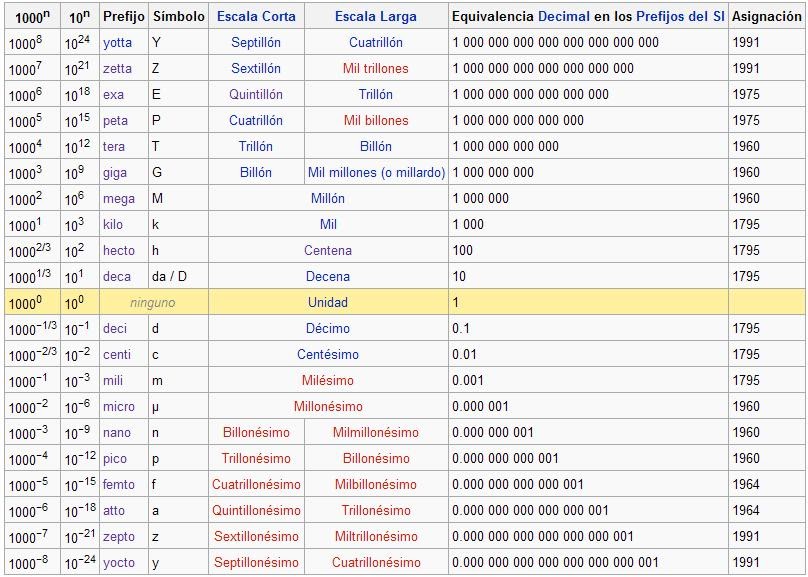Click the Billón link in giga row

(x=256, y=173)
